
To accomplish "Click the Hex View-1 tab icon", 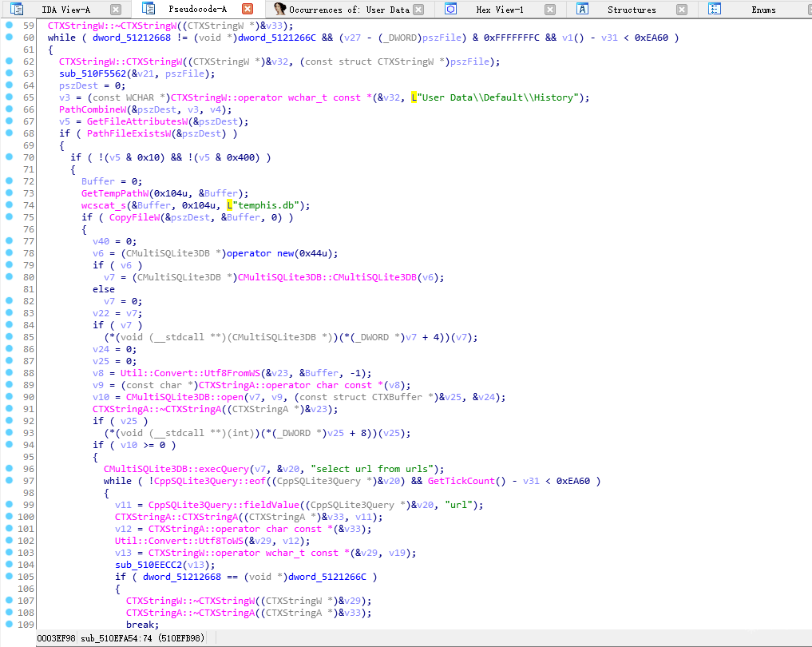I will click(x=450, y=9).
